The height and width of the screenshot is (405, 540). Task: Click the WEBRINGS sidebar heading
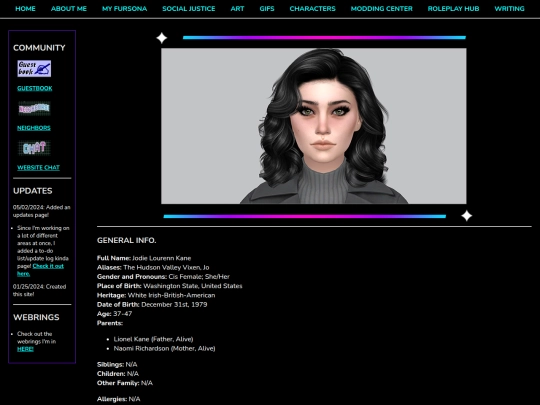pos(36,317)
